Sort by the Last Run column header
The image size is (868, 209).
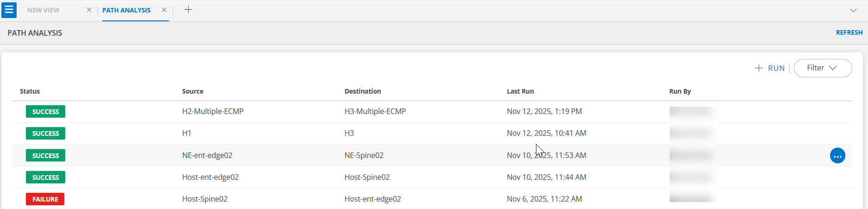tap(520, 91)
